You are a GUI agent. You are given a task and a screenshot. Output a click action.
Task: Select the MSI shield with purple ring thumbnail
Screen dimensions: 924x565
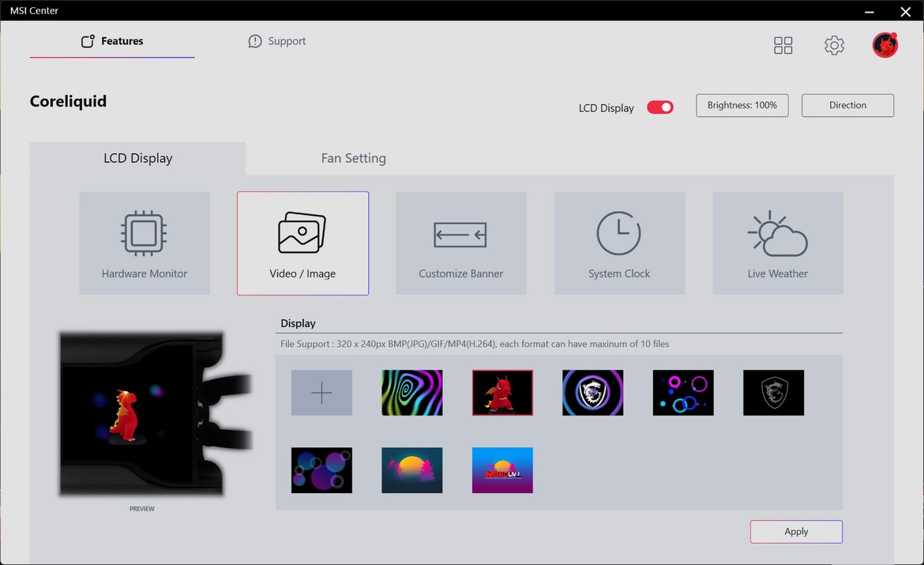[593, 393]
